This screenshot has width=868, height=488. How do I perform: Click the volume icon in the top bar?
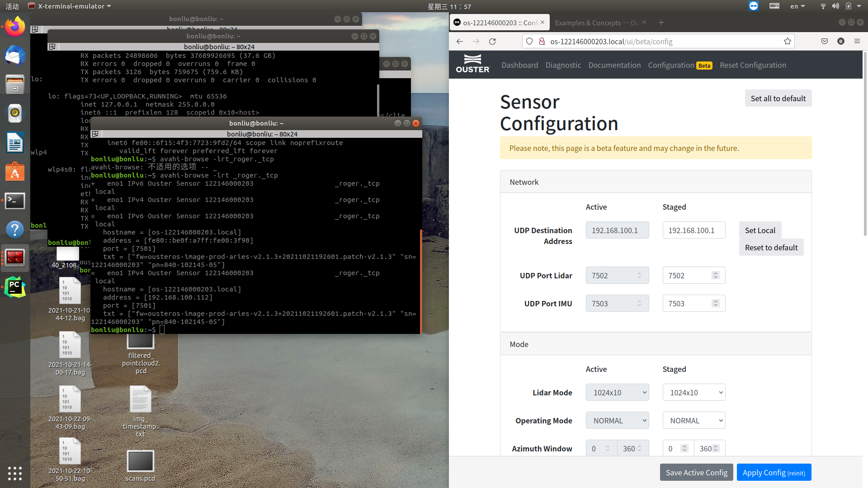pyautogui.click(x=835, y=6)
